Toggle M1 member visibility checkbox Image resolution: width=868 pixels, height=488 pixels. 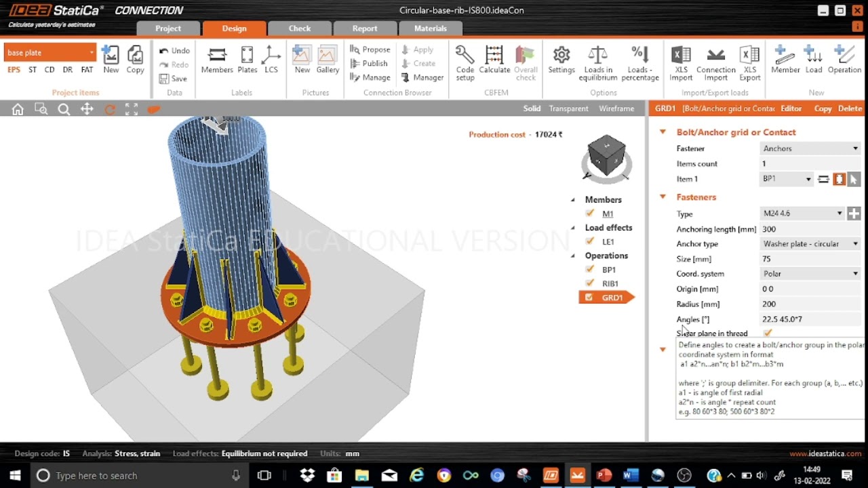590,213
